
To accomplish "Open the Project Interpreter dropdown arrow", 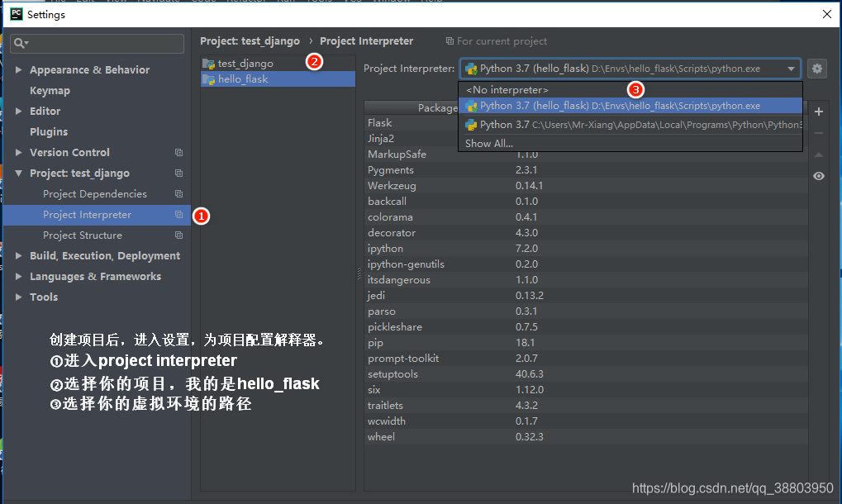I will point(791,69).
